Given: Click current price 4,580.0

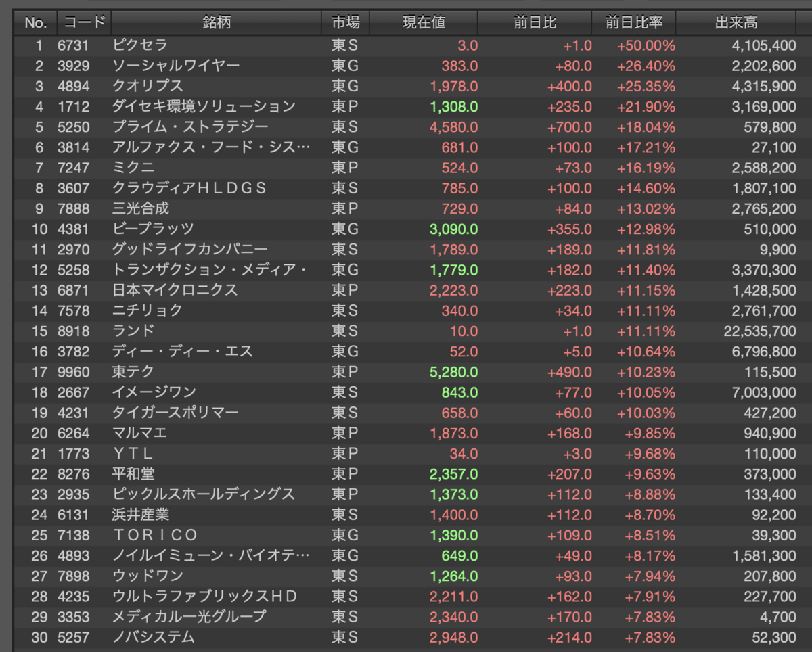Looking at the screenshot, I should click(454, 126).
